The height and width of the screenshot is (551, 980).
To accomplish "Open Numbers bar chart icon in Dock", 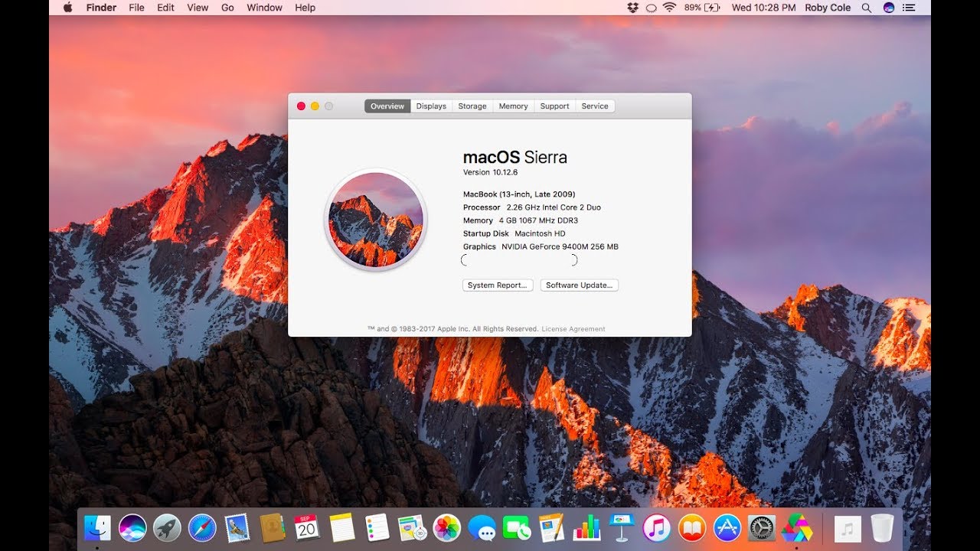I will pyautogui.click(x=586, y=527).
